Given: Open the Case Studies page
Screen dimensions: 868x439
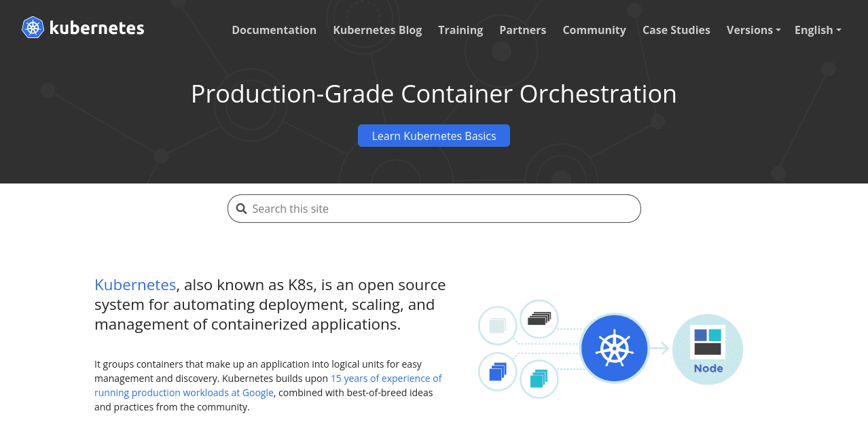Looking at the screenshot, I should point(676,30).
